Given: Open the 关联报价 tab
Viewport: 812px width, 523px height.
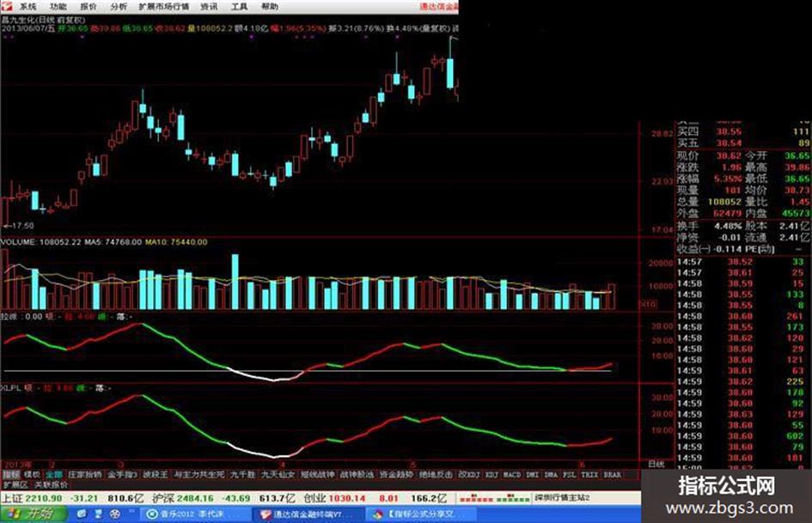Looking at the screenshot, I should pyautogui.click(x=51, y=485).
